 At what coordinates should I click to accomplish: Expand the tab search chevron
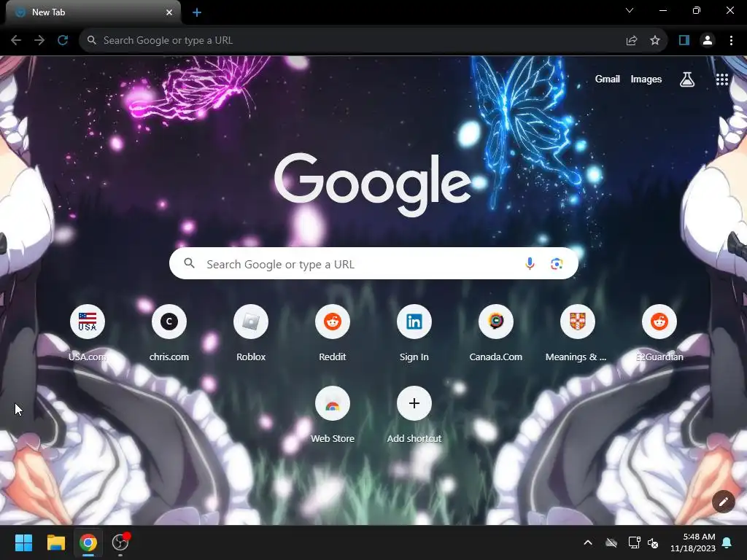tap(630, 10)
